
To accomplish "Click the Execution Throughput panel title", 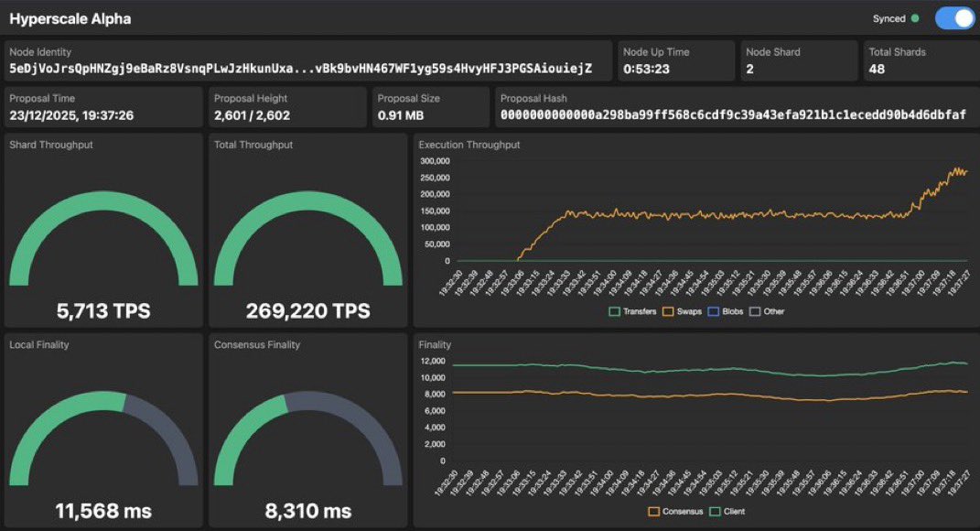I will pyautogui.click(x=468, y=145).
